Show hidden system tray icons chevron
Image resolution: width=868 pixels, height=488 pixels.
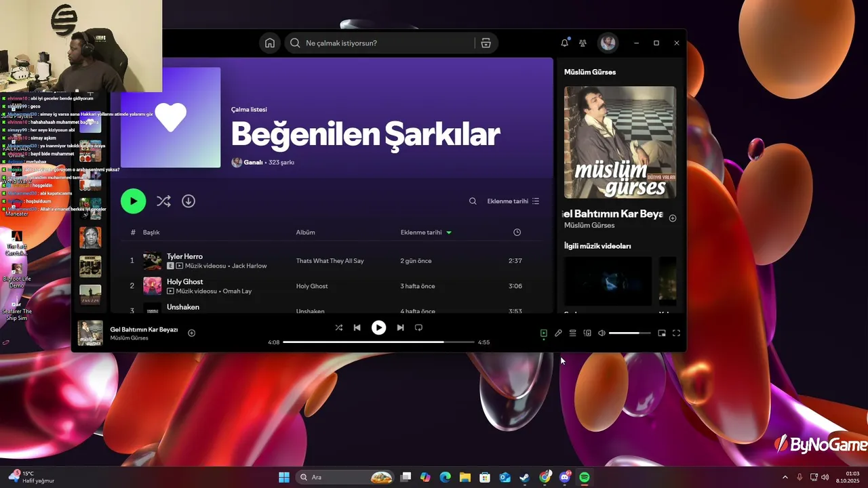coord(785,477)
